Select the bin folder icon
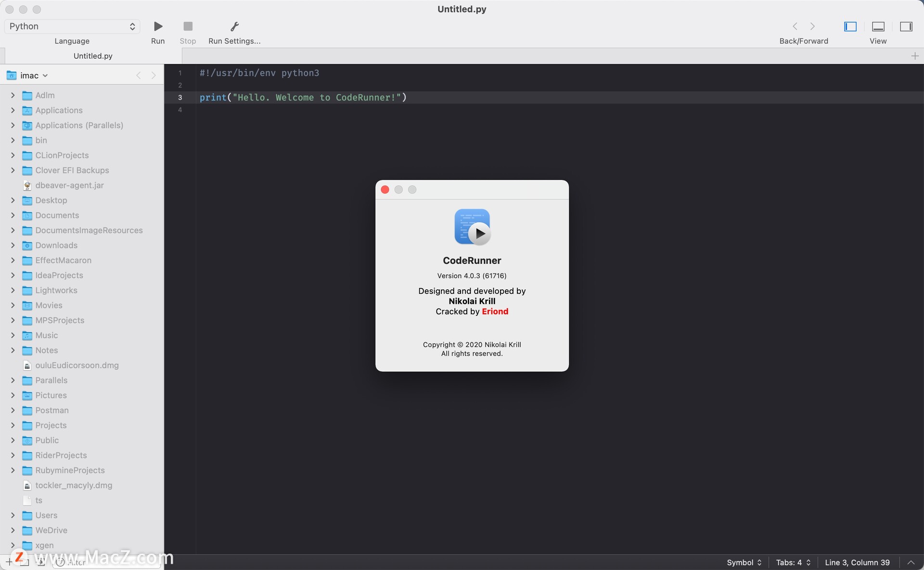The height and width of the screenshot is (570, 924). [x=27, y=141]
